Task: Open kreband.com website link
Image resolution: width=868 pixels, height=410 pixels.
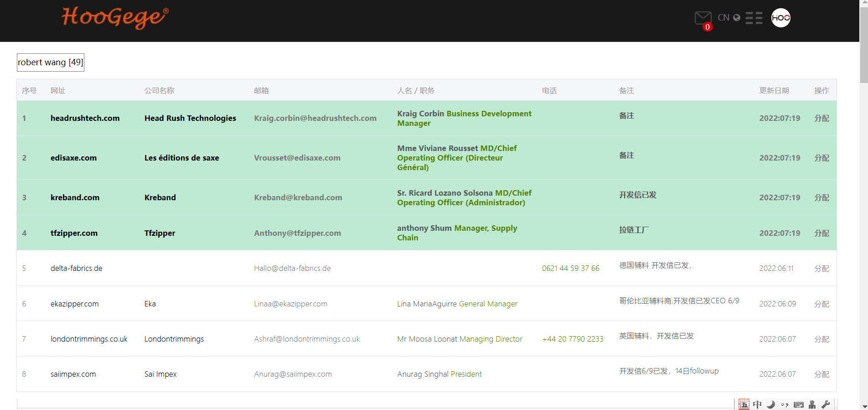Action: tap(75, 197)
